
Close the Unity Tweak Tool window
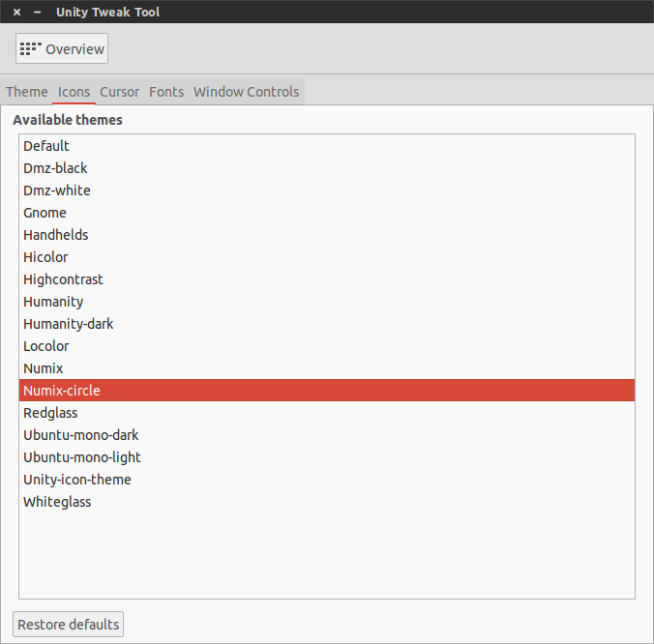click(x=16, y=13)
